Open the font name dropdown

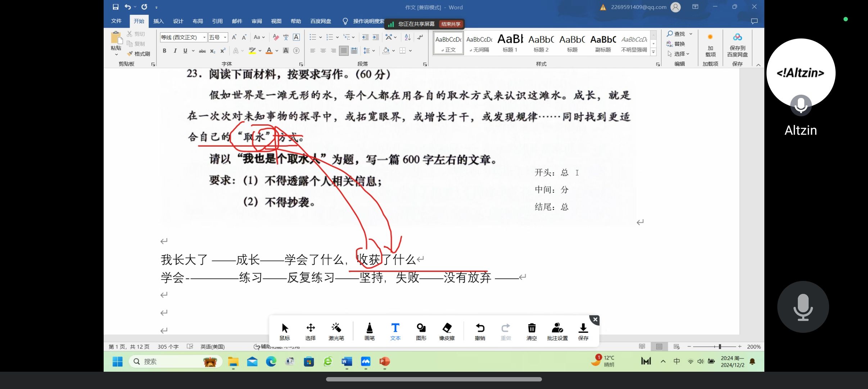click(x=204, y=37)
